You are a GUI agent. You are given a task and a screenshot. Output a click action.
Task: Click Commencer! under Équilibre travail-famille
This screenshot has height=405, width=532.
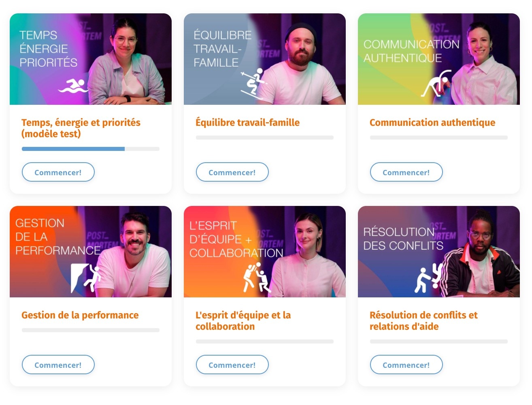pyautogui.click(x=232, y=172)
